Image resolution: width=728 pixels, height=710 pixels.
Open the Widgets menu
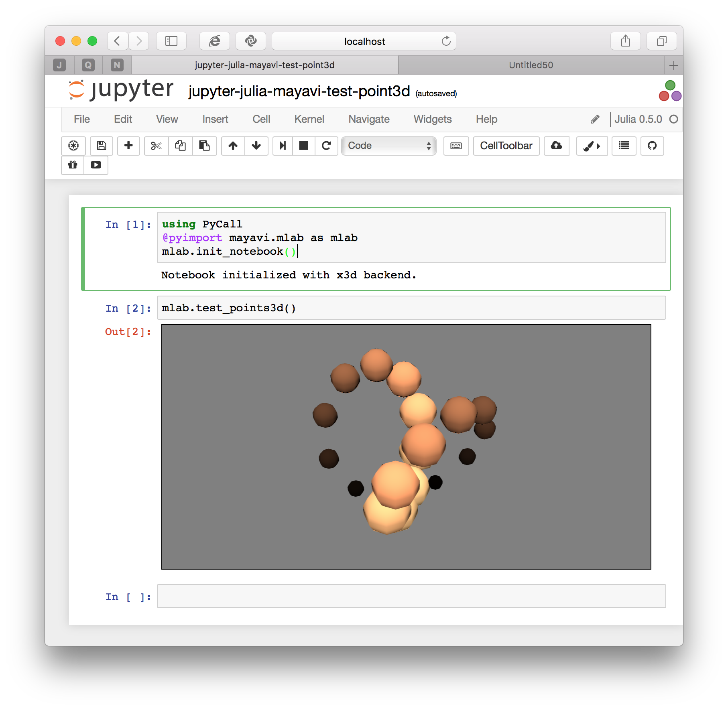(x=433, y=119)
